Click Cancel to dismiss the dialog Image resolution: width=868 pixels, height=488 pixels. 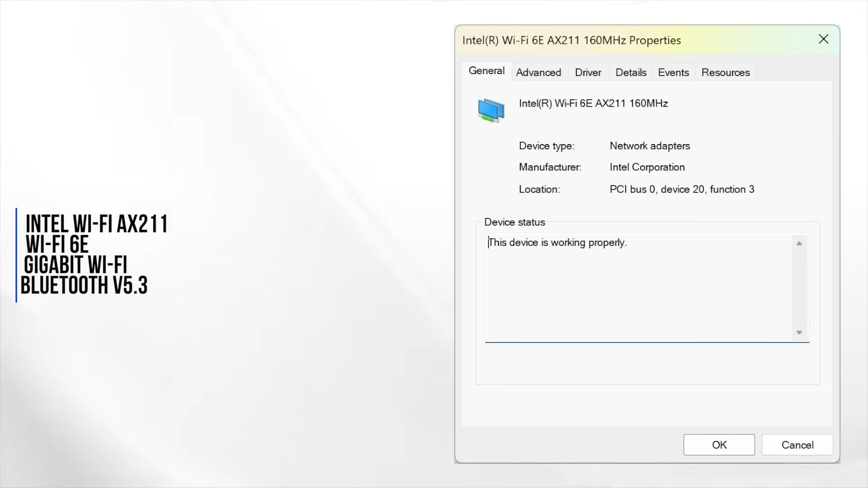point(797,445)
